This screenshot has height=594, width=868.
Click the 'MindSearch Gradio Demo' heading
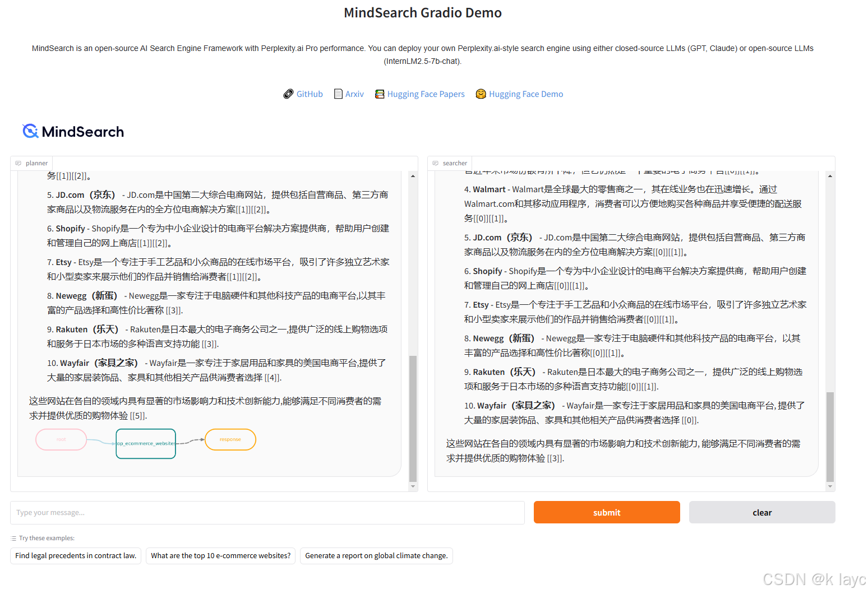pyautogui.click(x=423, y=13)
